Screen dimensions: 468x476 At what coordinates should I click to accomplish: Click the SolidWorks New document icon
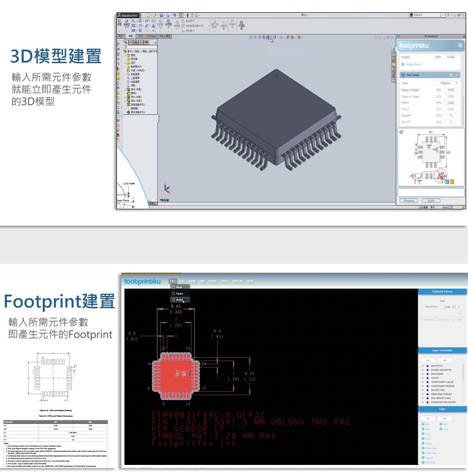pyautogui.click(x=148, y=15)
